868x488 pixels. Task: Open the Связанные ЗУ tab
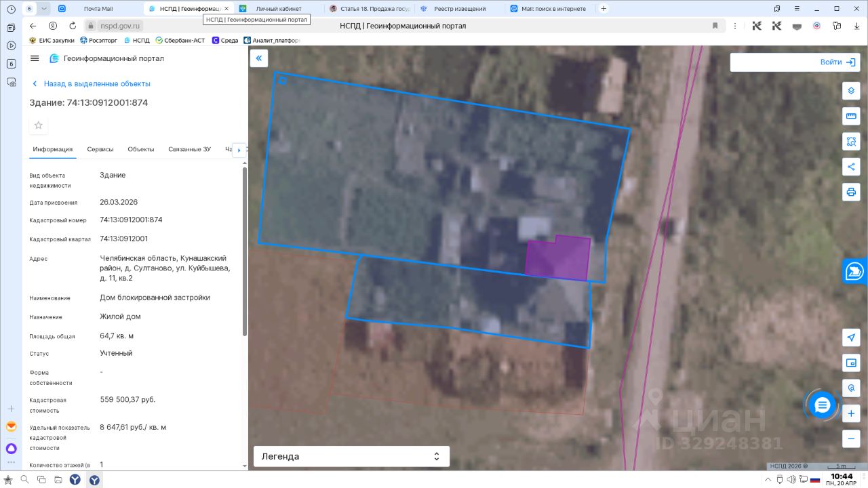189,149
